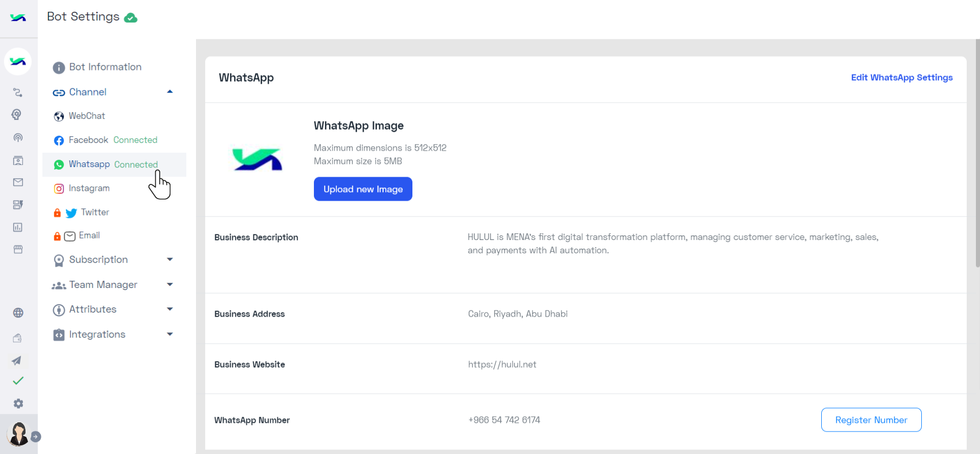The height and width of the screenshot is (454, 980).
Task: Open the settings gear icon in left rail
Action: pos(18,403)
